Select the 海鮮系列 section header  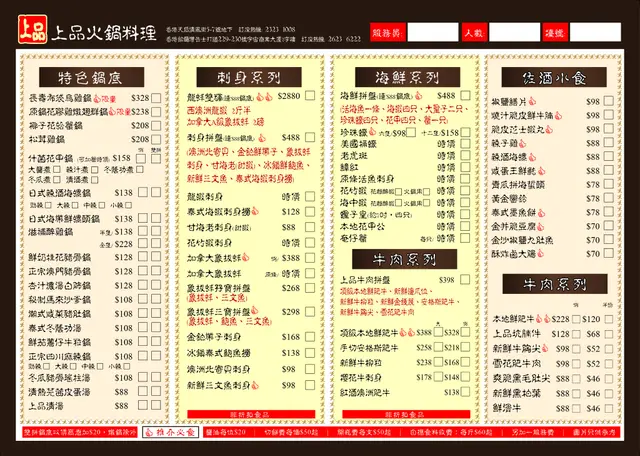coord(405,77)
